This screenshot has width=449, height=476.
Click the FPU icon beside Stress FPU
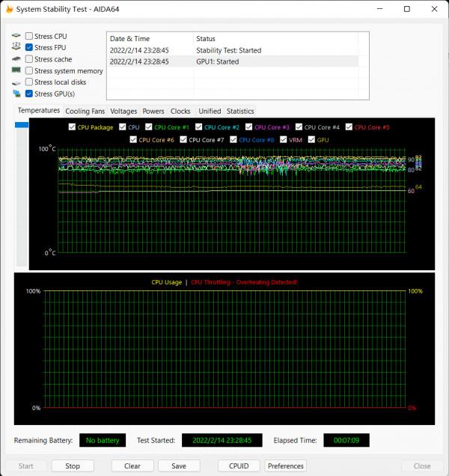click(x=16, y=47)
